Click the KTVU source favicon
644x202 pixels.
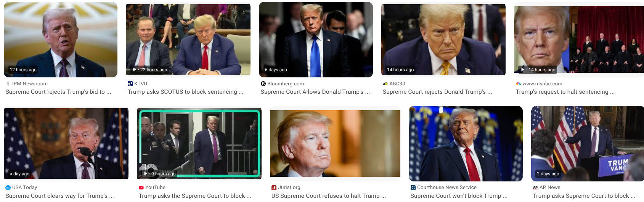pos(130,83)
